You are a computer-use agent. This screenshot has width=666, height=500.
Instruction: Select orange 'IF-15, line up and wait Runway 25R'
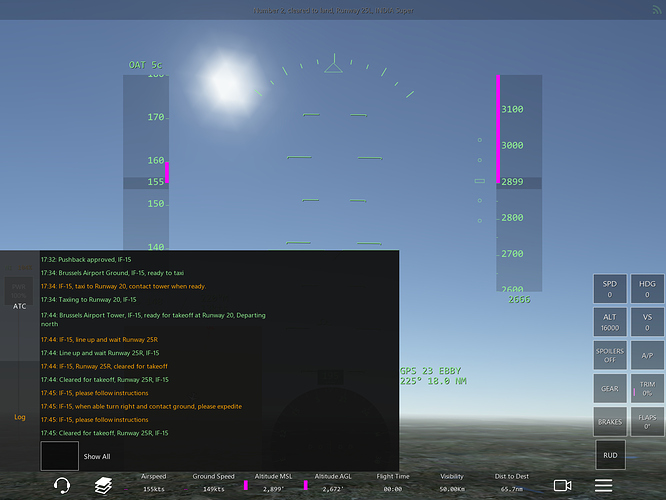point(99,339)
